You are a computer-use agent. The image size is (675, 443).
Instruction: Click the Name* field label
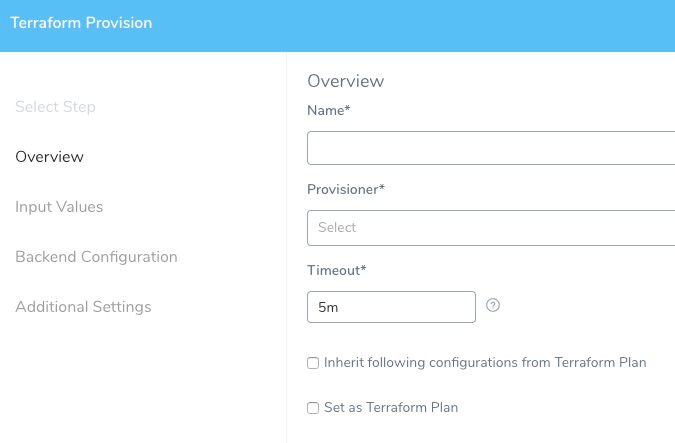(x=329, y=110)
